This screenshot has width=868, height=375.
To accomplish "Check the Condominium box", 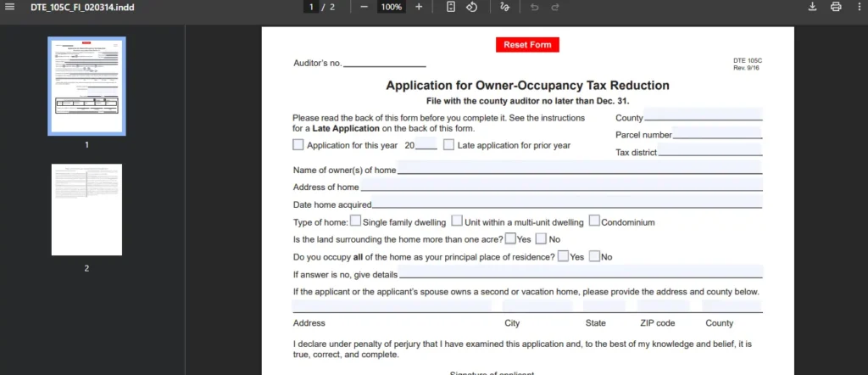I will 594,221.
